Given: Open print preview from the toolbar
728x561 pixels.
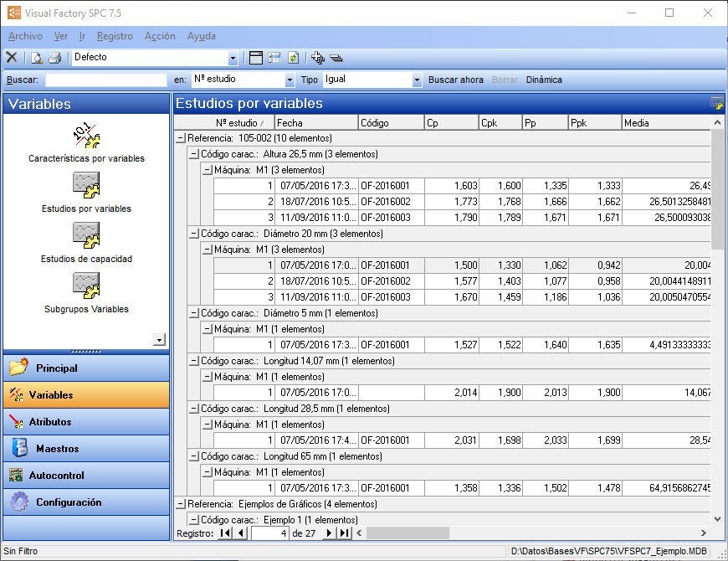Looking at the screenshot, I should click(x=37, y=58).
